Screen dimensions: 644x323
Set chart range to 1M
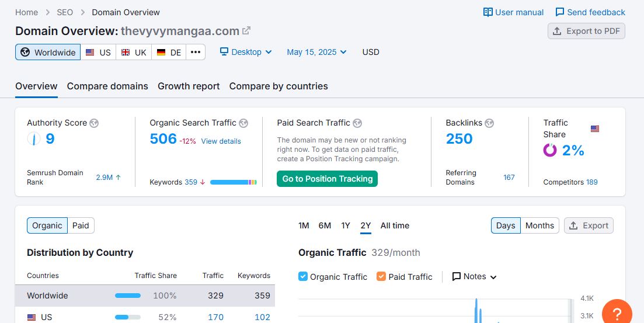(x=304, y=225)
